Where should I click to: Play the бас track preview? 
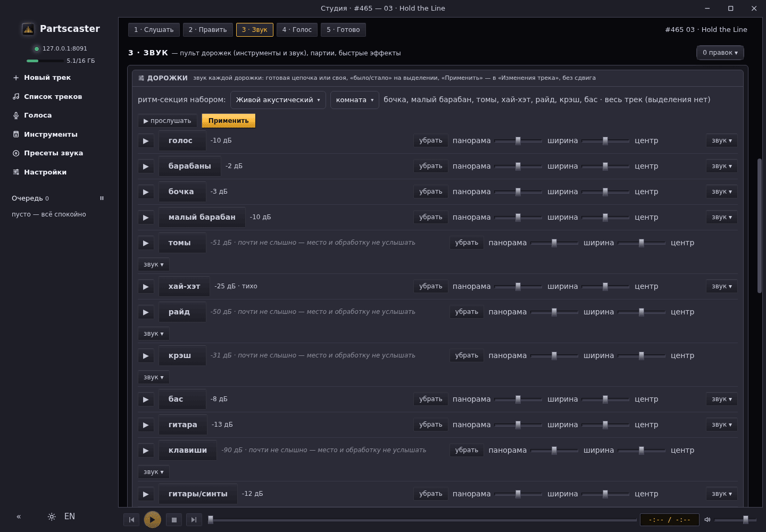(146, 400)
